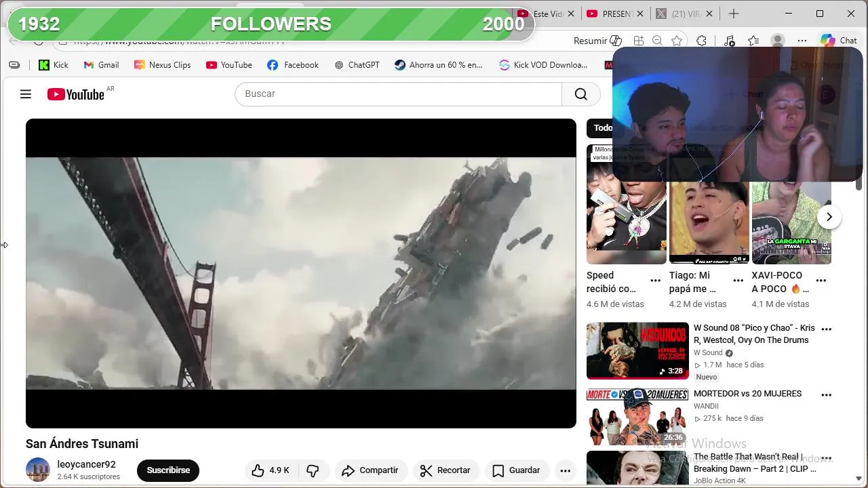The width and height of the screenshot is (868, 488).
Task: Open options for the Tiago: Mi papá short
Action: pos(738,281)
